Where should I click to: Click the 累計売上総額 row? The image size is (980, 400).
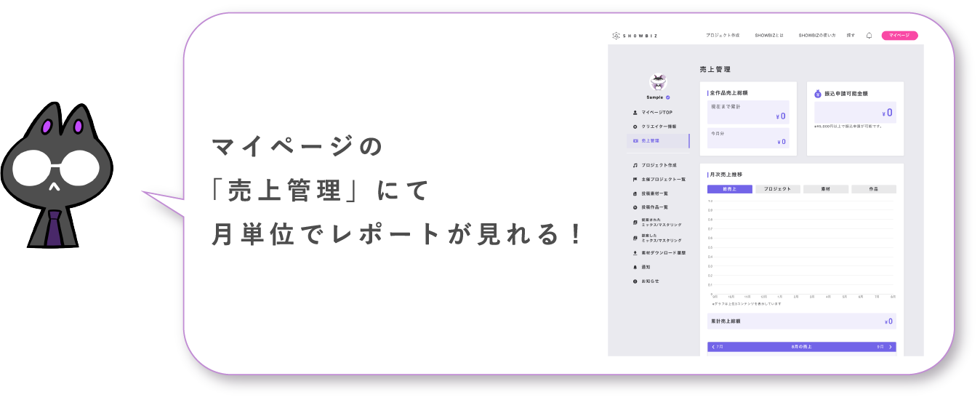point(802,321)
